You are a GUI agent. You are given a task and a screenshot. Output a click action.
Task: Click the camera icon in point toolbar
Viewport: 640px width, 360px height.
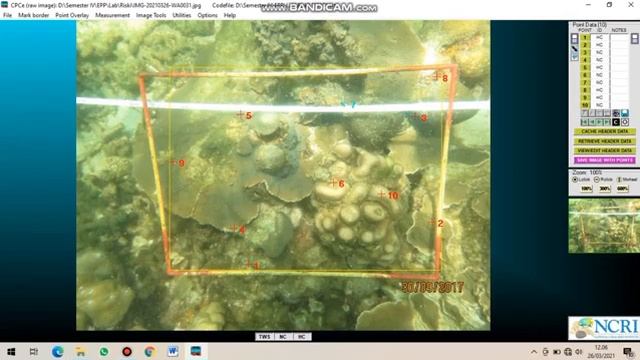click(616, 113)
